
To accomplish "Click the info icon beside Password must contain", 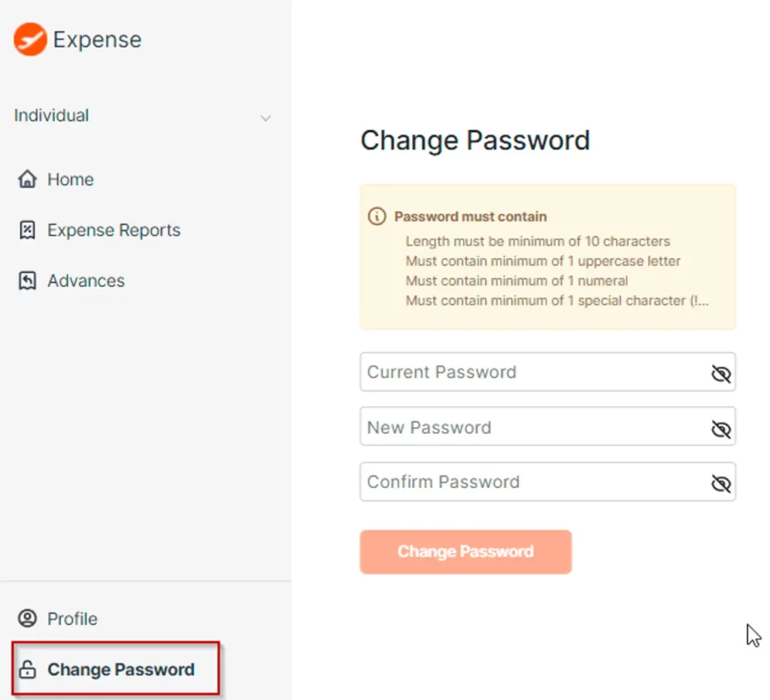I will (377, 216).
